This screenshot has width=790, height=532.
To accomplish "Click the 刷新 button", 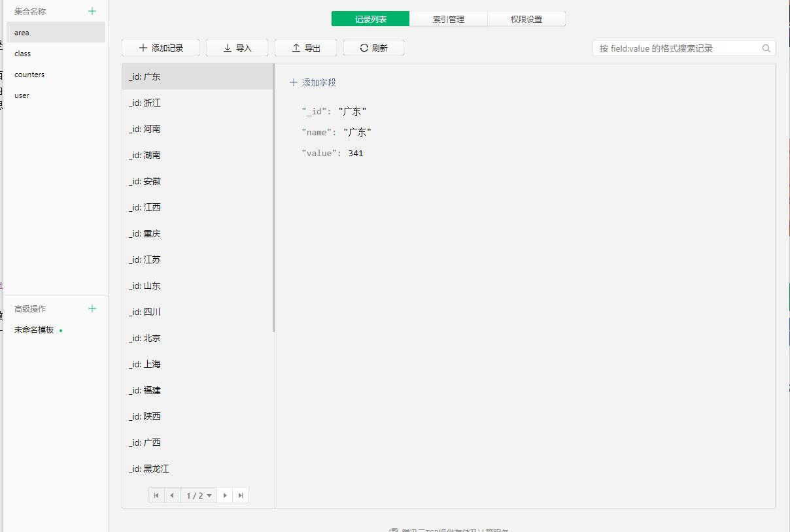I will coord(373,48).
